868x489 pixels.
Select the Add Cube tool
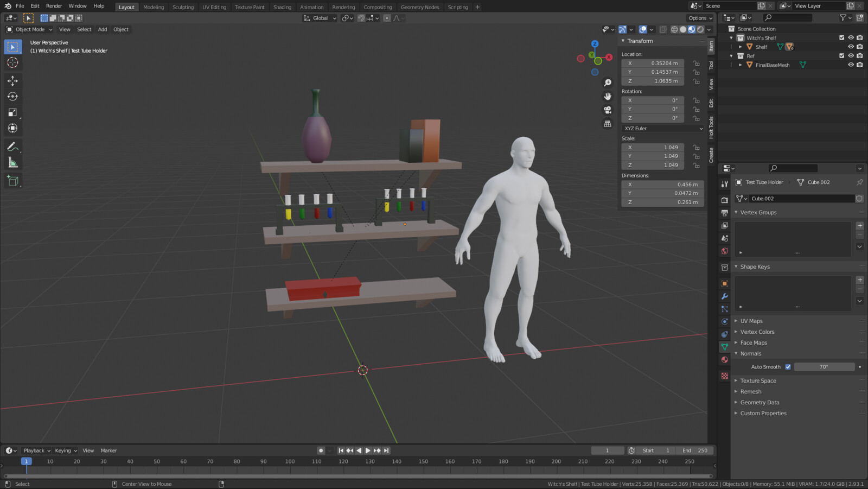(x=12, y=181)
